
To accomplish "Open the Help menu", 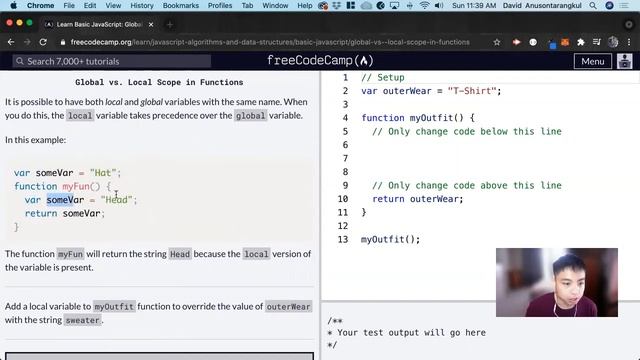I will [304, 5].
